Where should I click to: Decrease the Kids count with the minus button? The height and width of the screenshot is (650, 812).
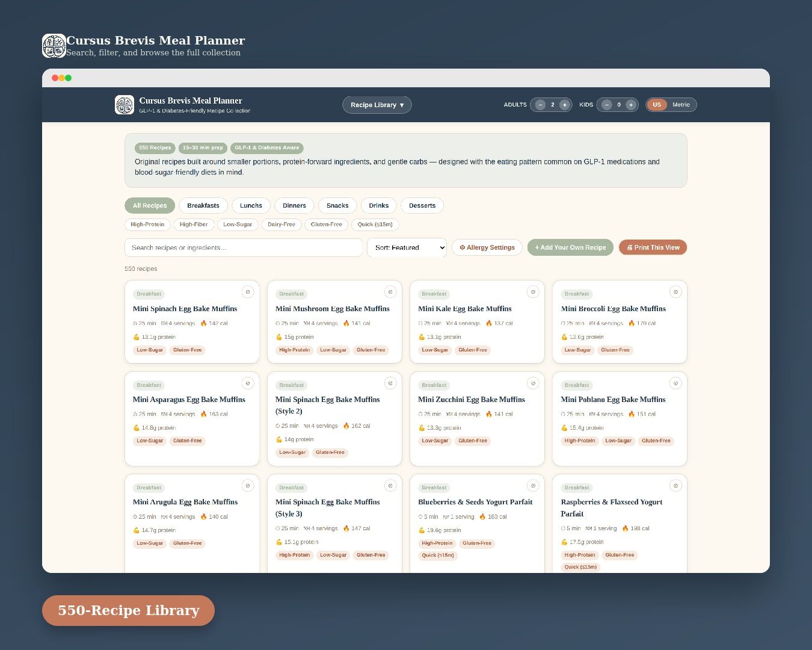pos(606,105)
